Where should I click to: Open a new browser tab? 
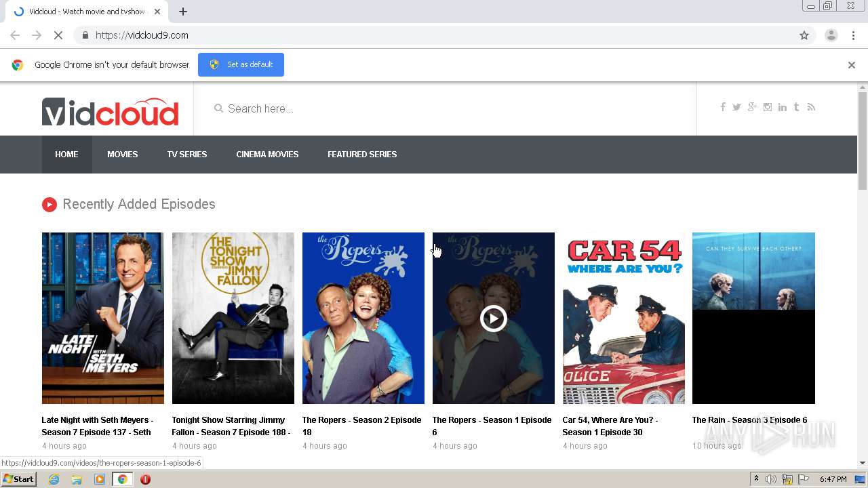click(x=183, y=12)
